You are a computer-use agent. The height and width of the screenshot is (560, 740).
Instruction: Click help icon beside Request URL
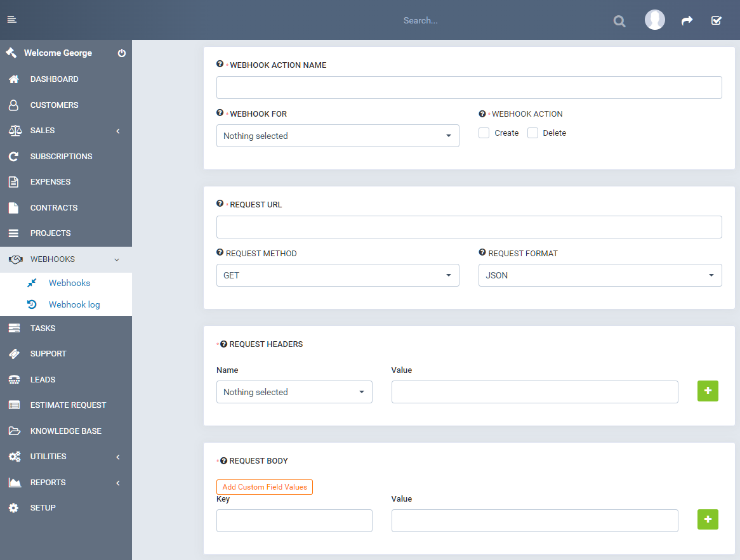(220, 204)
